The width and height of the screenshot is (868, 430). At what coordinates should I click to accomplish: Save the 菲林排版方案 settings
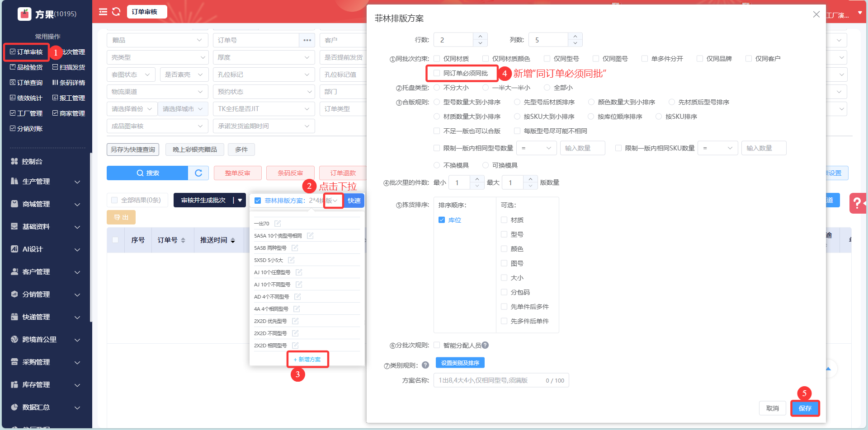click(x=805, y=408)
